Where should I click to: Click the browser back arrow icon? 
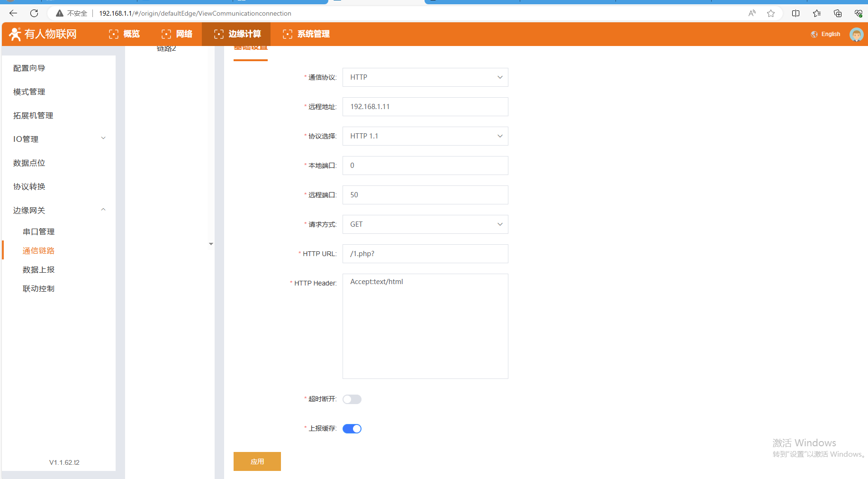[13, 13]
